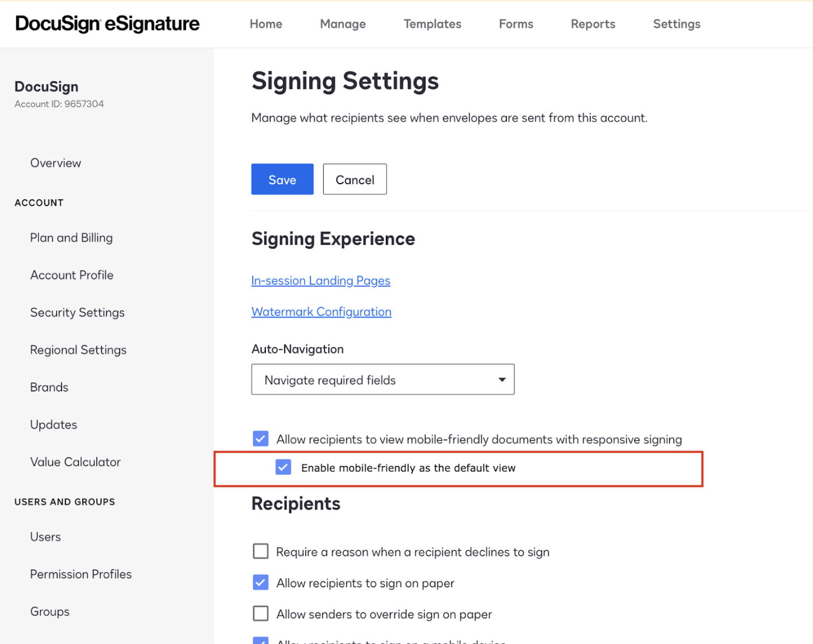Select Regional Settings in the sidebar
Image resolution: width=813 pixels, height=644 pixels.
(x=78, y=350)
